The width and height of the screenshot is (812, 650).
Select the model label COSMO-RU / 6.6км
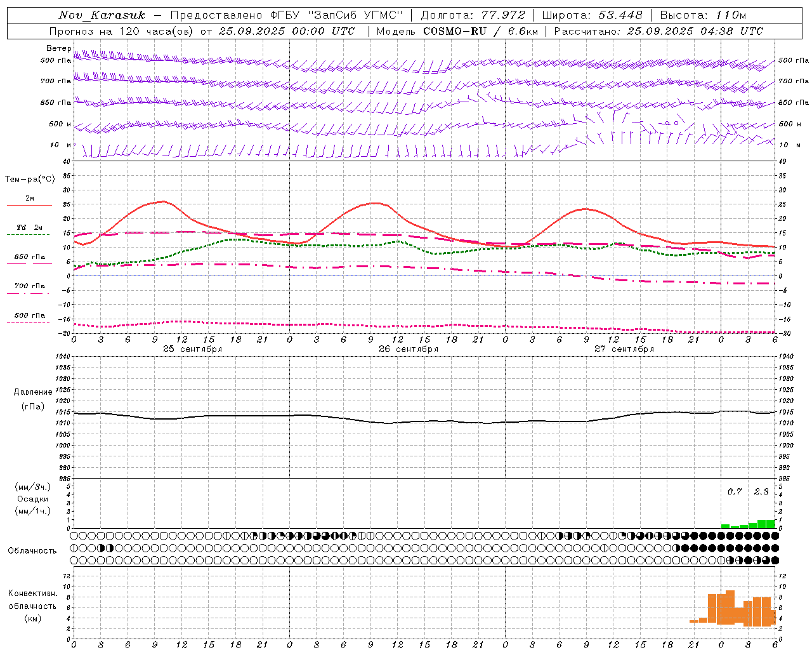pos(481,31)
